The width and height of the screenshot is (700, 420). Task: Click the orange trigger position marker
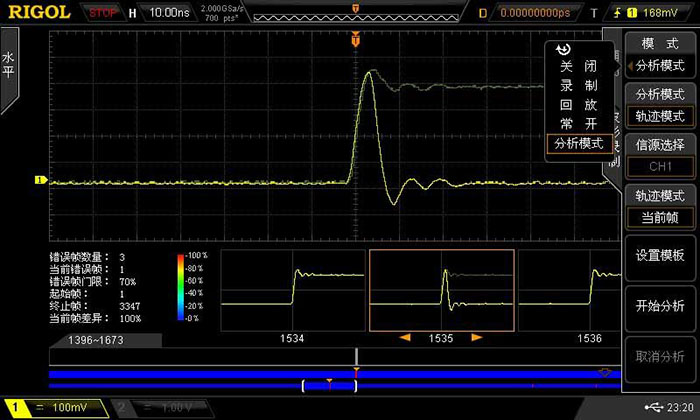pos(355,39)
